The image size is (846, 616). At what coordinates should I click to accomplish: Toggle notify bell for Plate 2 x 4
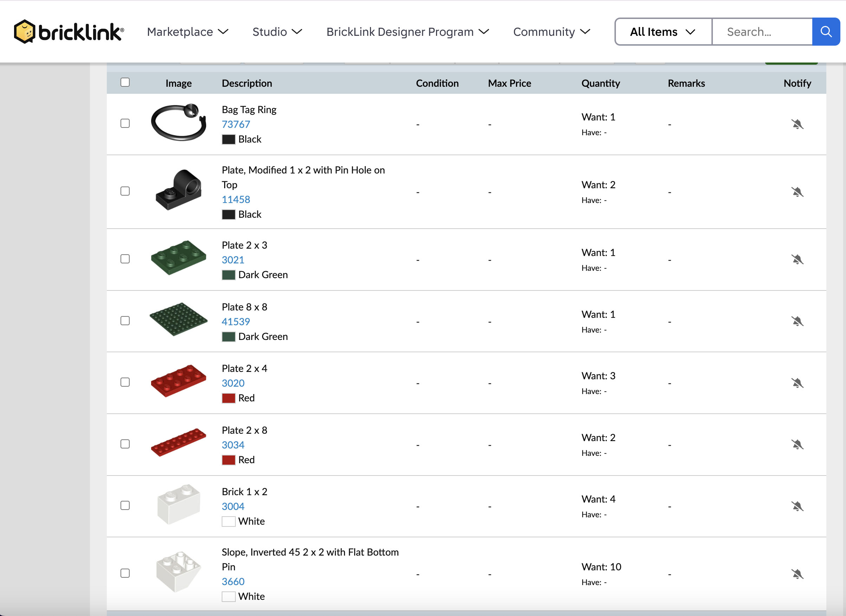point(797,383)
